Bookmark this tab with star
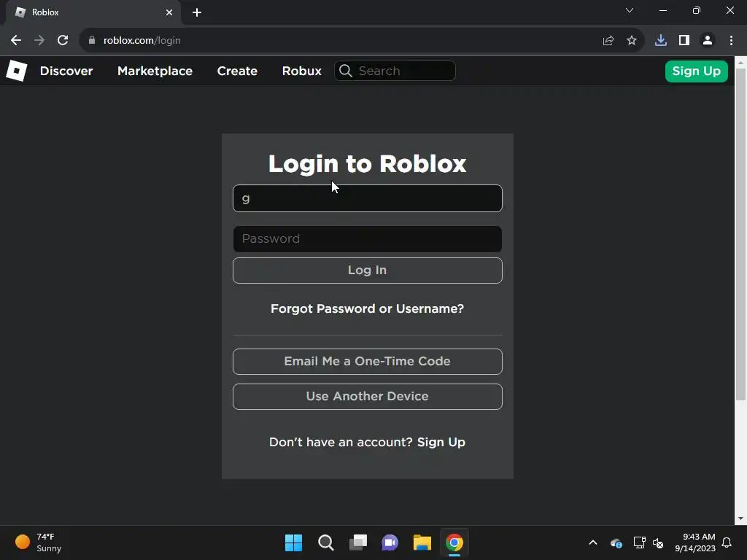 pyautogui.click(x=632, y=41)
